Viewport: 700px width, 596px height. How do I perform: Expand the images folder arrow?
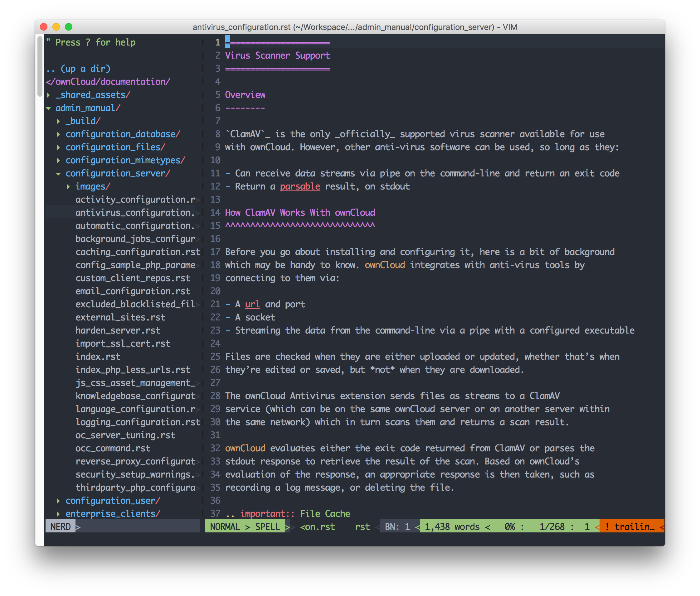pos(68,187)
